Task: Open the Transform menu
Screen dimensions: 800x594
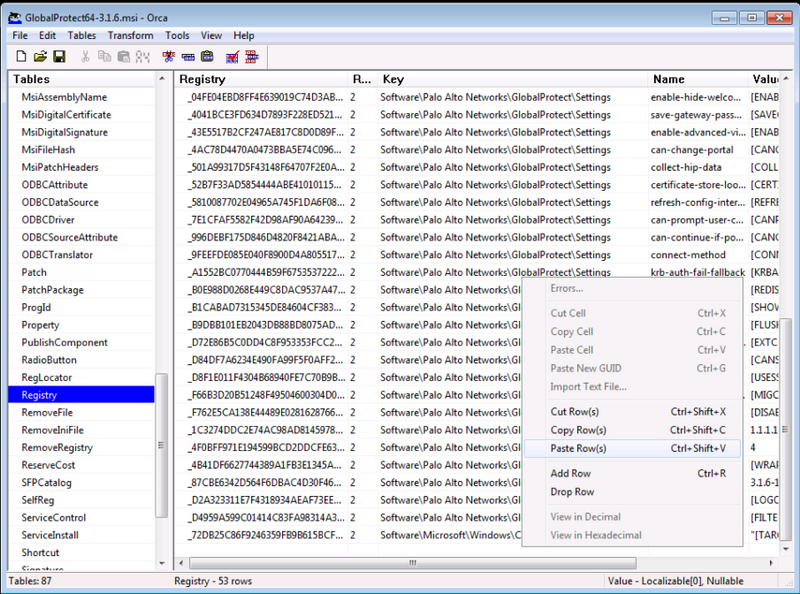Action: (x=130, y=35)
